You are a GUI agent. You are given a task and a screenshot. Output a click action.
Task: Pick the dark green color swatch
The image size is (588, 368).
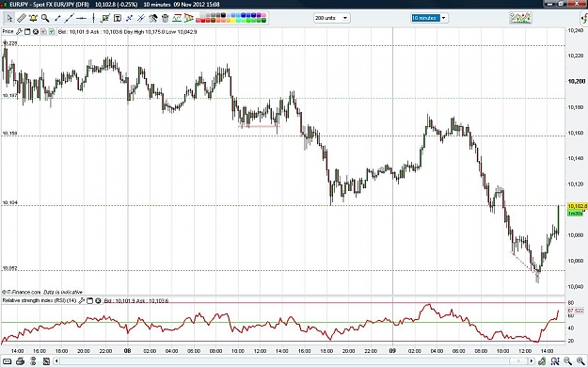(263, 21)
